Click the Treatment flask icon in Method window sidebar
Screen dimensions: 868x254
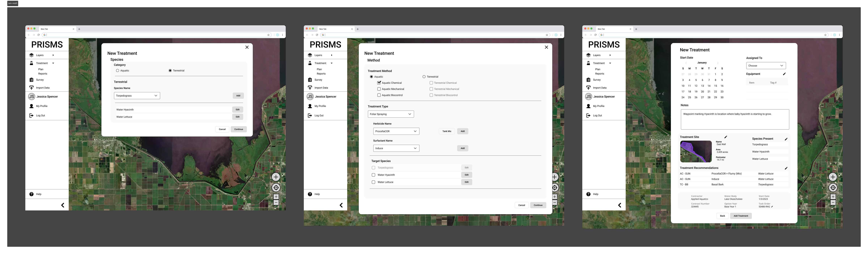coord(310,63)
